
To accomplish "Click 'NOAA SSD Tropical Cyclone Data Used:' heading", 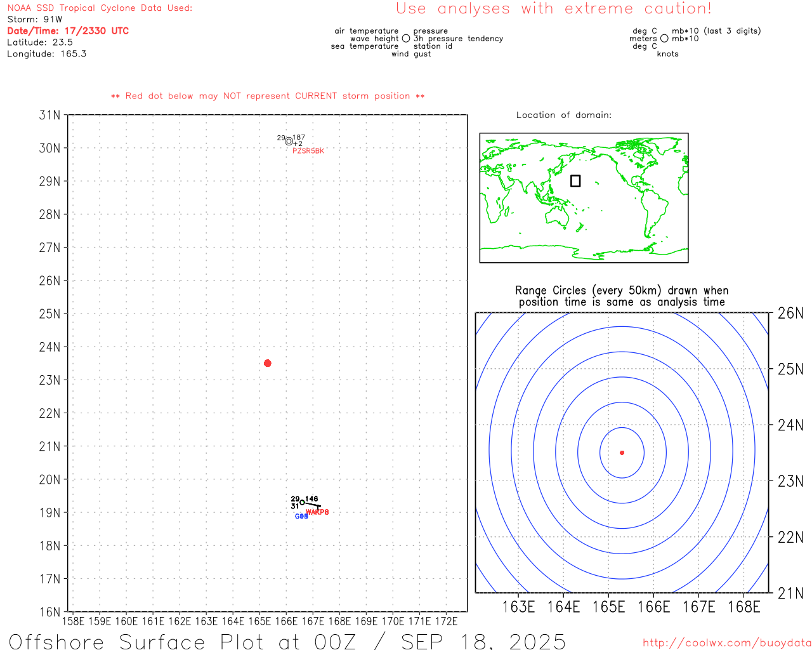I will (x=100, y=8).
